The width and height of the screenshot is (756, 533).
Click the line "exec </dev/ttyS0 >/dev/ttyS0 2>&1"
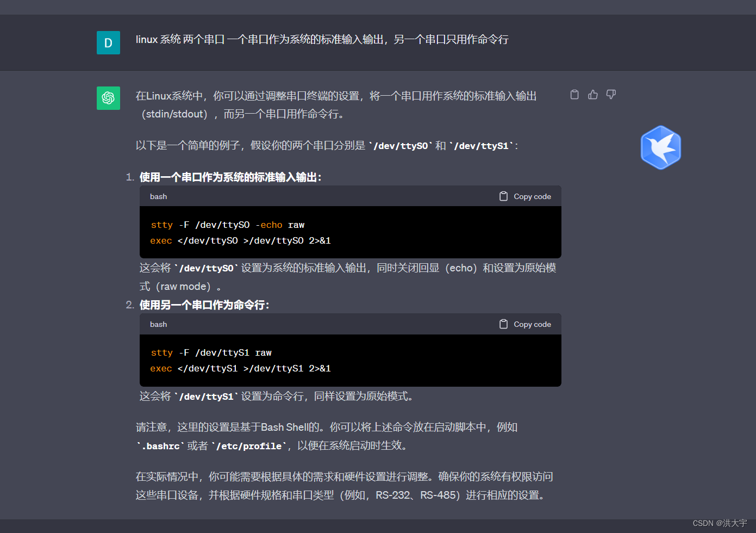(x=240, y=241)
